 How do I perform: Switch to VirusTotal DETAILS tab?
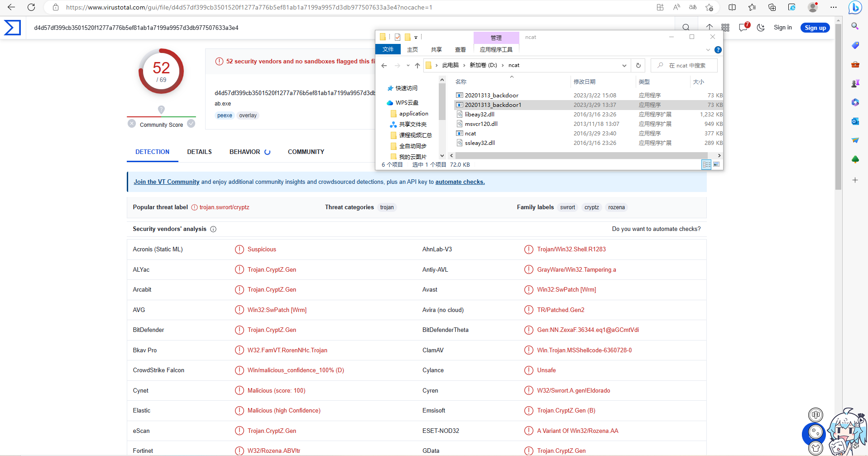click(x=199, y=152)
